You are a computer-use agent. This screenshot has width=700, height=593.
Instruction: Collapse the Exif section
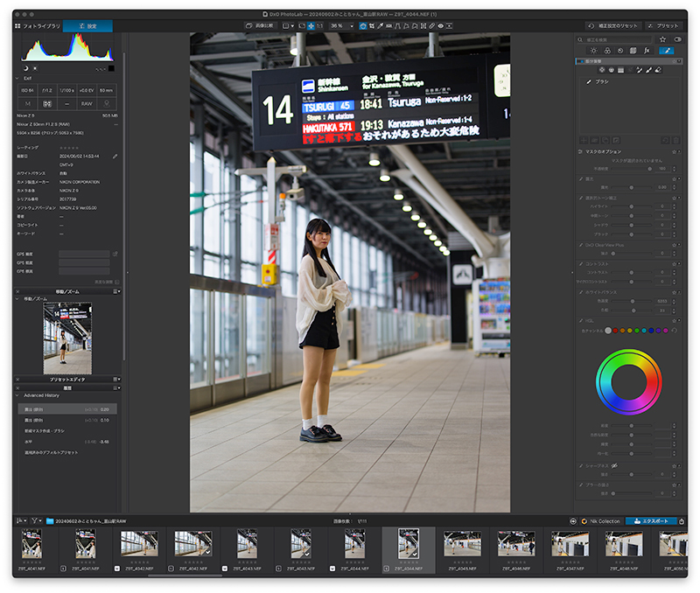click(18, 79)
